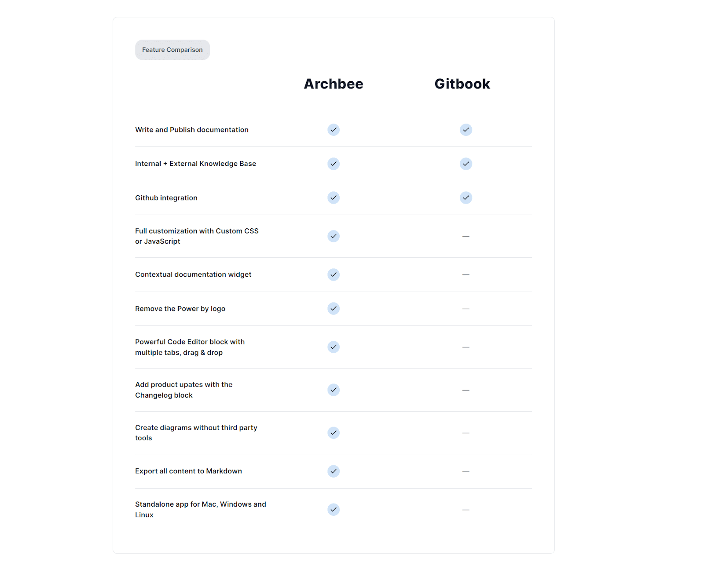
Task: Click Archbee checkmark for Remove the Power by logo
Action: pyautogui.click(x=334, y=309)
